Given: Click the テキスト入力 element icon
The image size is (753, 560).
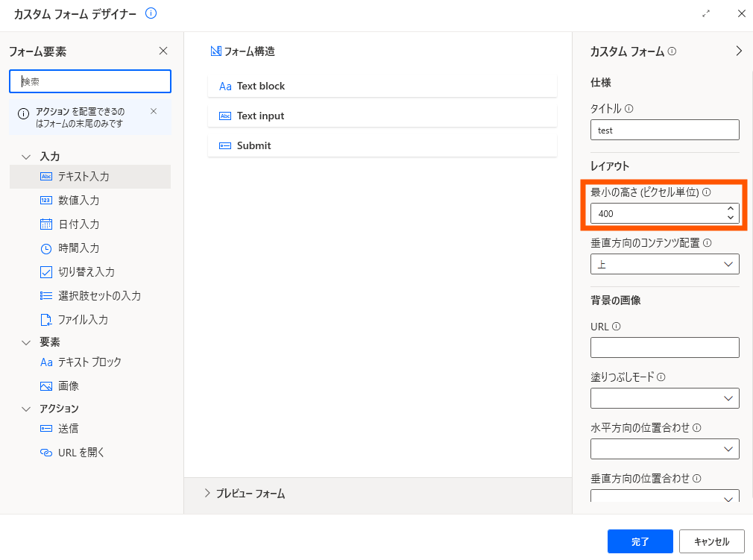Looking at the screenshot, I should (x=46, y=176).
